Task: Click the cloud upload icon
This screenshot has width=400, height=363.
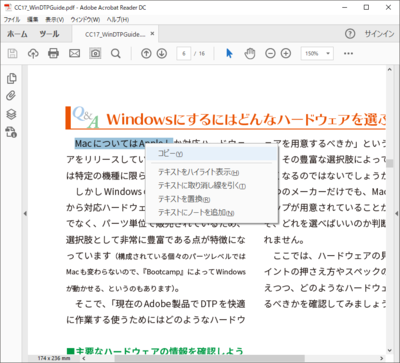Action: [33, 53]
